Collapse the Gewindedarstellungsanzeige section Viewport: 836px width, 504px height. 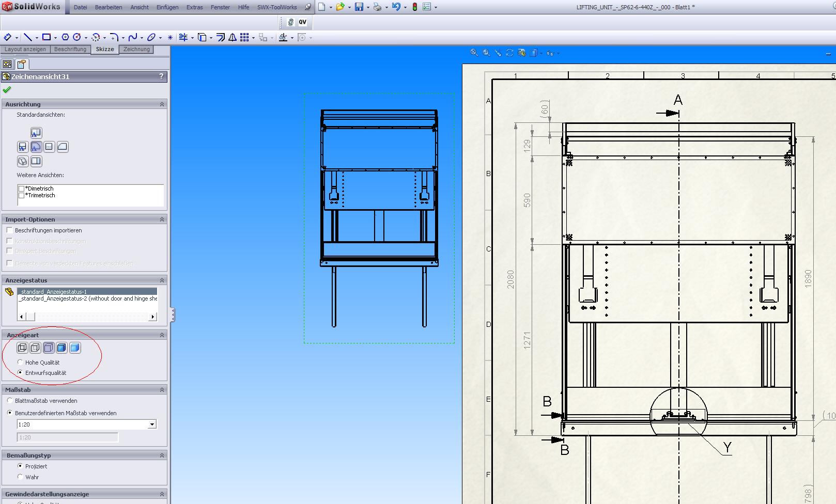pos(162,494)
